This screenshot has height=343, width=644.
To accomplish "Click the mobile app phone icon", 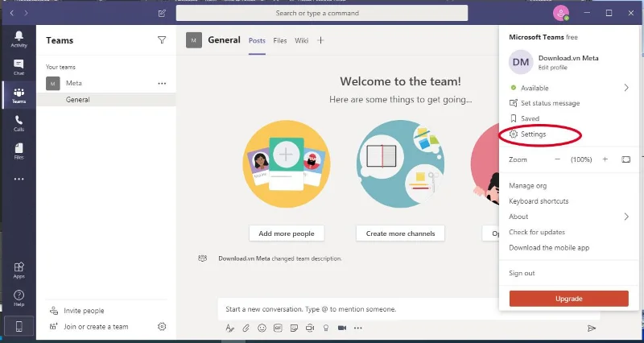I will (x=19, y=327).
